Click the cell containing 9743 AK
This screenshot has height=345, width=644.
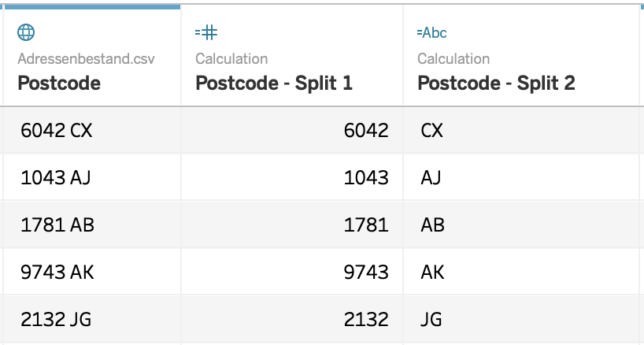[x=57, y=272]
